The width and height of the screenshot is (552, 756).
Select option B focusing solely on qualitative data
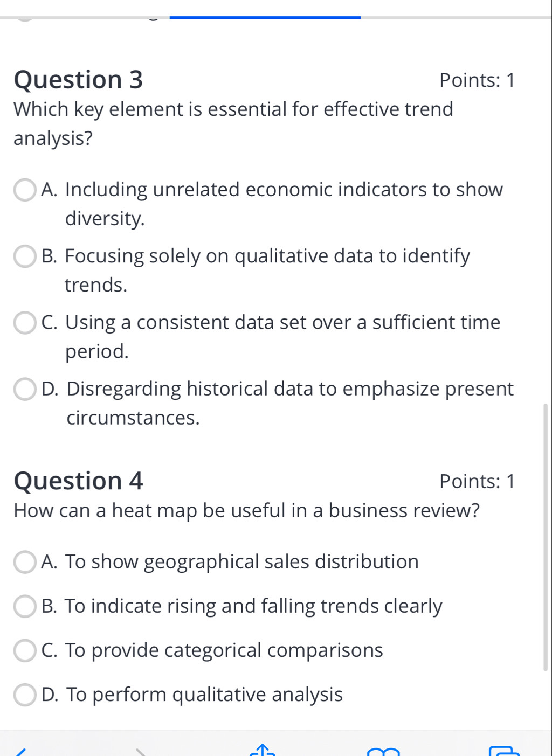click(24, 256)
